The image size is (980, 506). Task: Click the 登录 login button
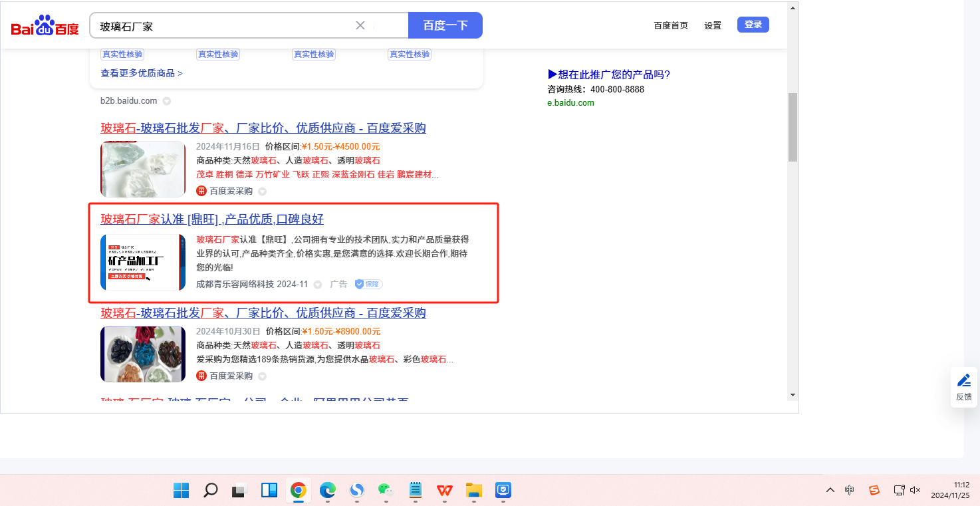(x=753, y=25)
